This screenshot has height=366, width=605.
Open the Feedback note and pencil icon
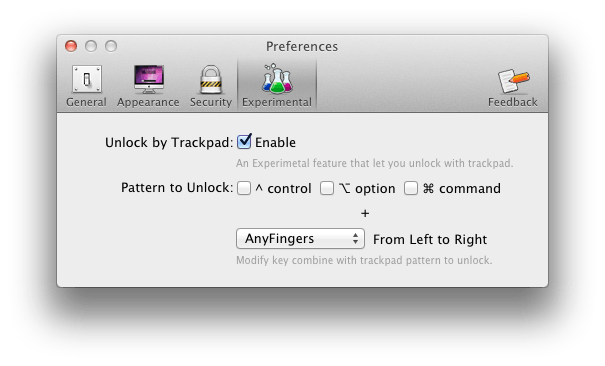click(513, 81)
